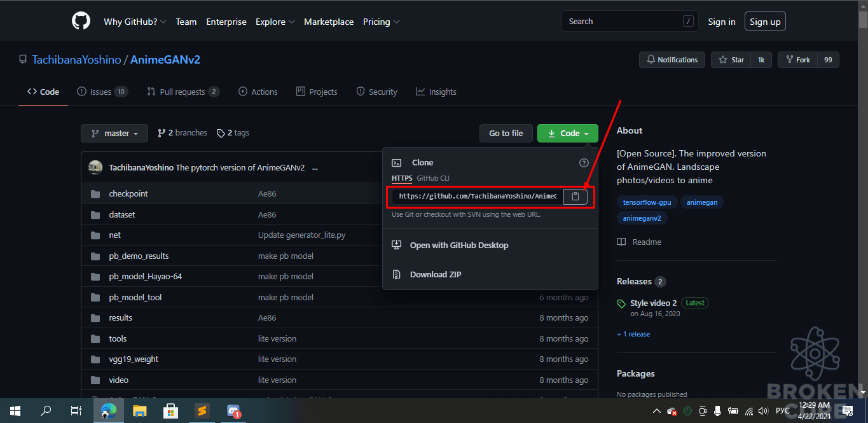Open File Explorer from the taskbar
The image size is (868, 423).
pyautogui.click(x=140, y=411)
